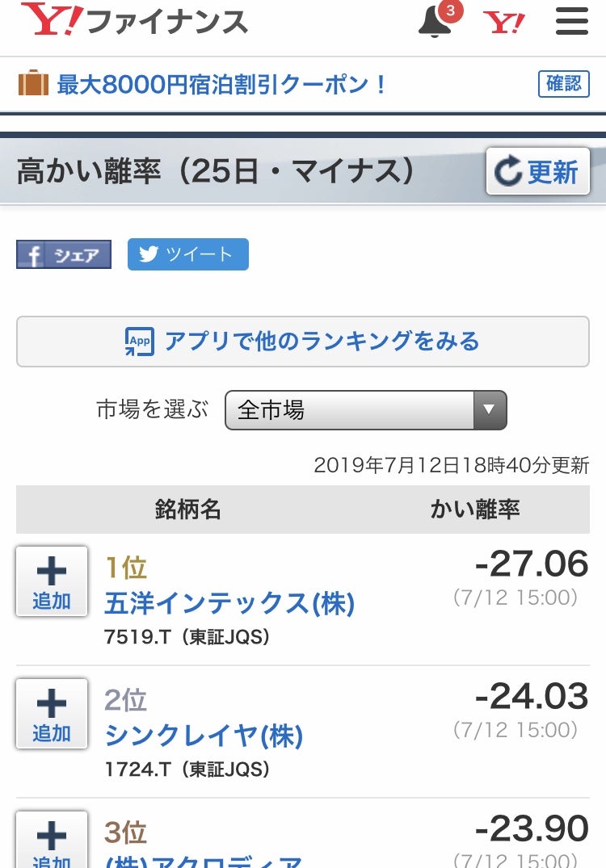This screenshot has width=606, height=868.
Task: Tweet this ranking page
Action: pyautogui.click(x=187, y=254)
